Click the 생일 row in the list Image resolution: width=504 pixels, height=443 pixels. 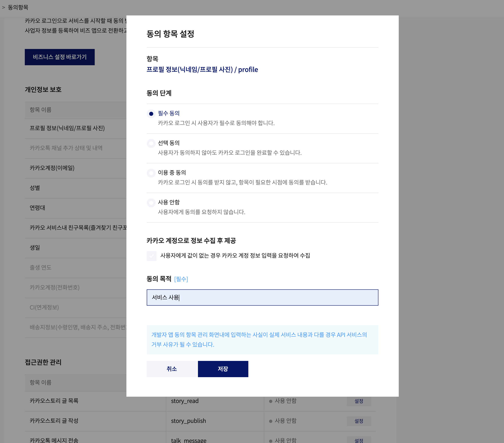pyautogui.click(x=35, y=248)
